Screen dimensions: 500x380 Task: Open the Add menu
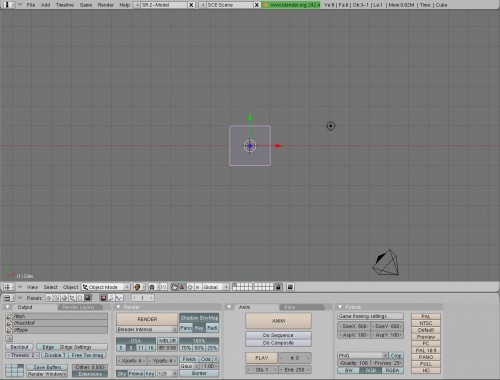pyautogui.click(x=45, y=5)
